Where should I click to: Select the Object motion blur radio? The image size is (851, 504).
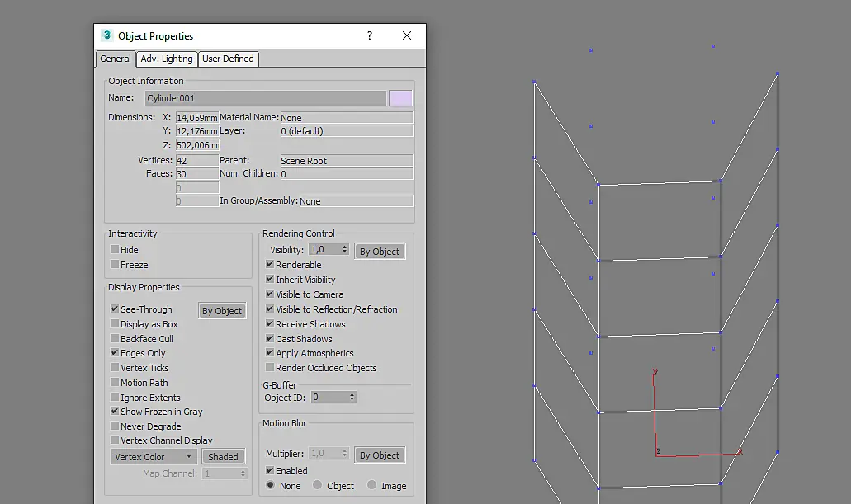point(318,485)
